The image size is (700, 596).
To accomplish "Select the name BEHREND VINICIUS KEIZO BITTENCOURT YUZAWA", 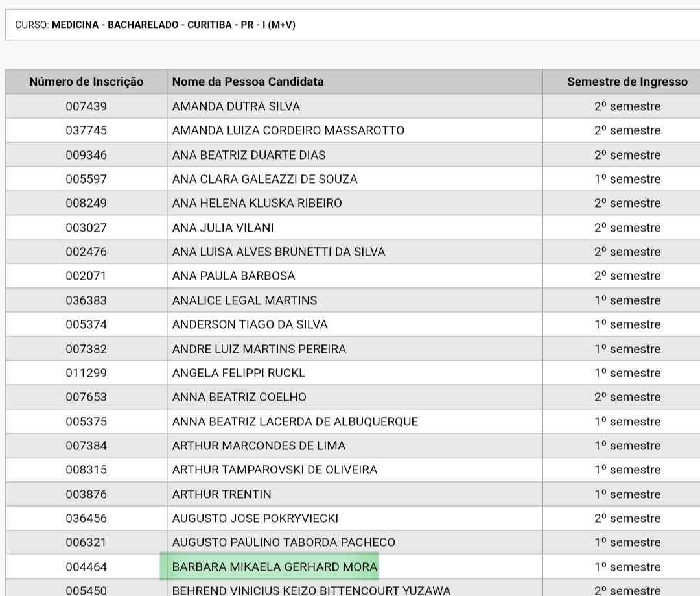I will click(311, 591).
